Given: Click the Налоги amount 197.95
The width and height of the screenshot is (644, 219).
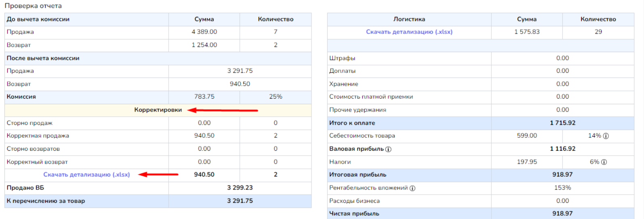Looking at the screenshot, I should pos(527,162).
